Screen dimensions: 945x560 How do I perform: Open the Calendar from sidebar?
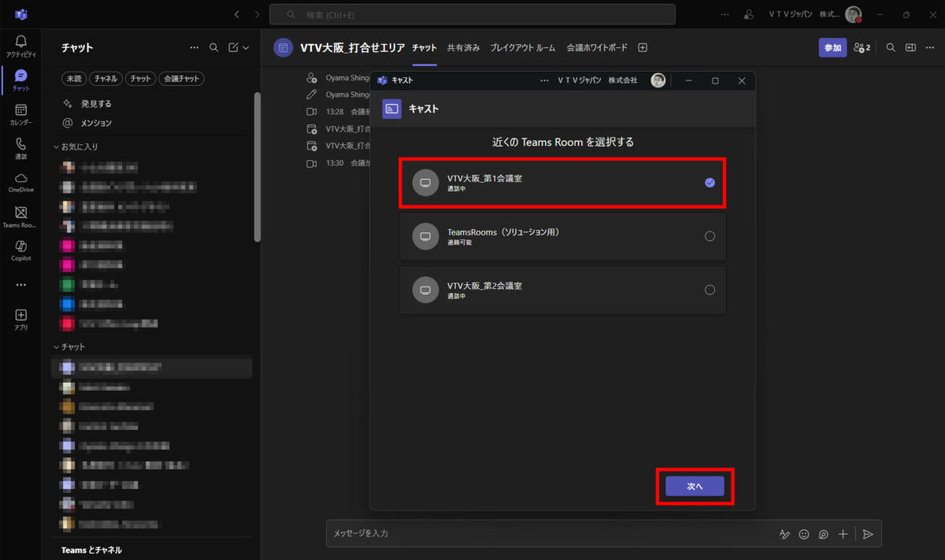(x=20, y=114)
